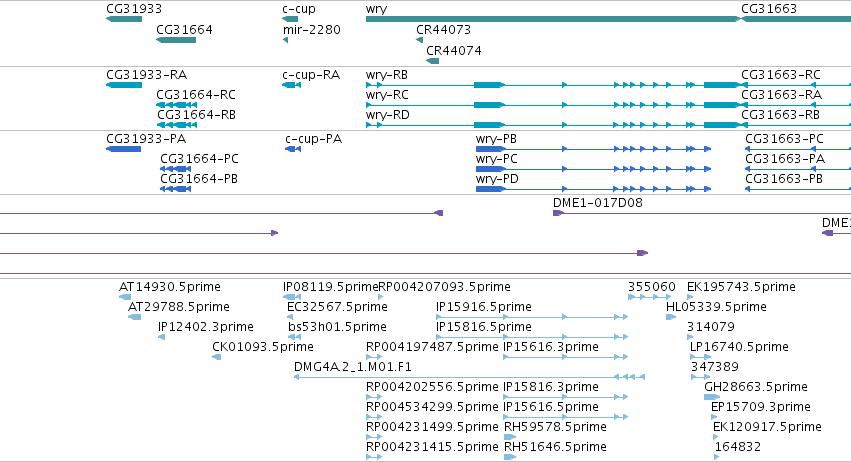
Task: Select EST RH59578.5prime
Action: pos(555,428)
